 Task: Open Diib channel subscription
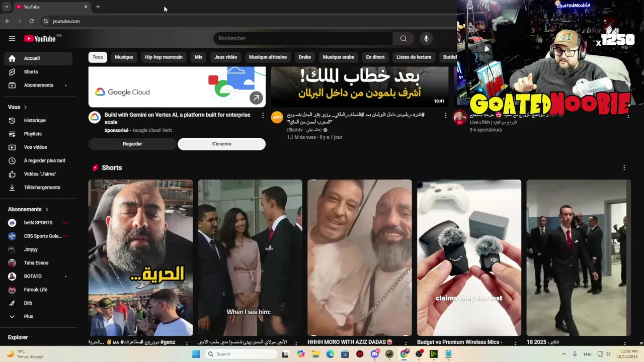tap(38, 303)
